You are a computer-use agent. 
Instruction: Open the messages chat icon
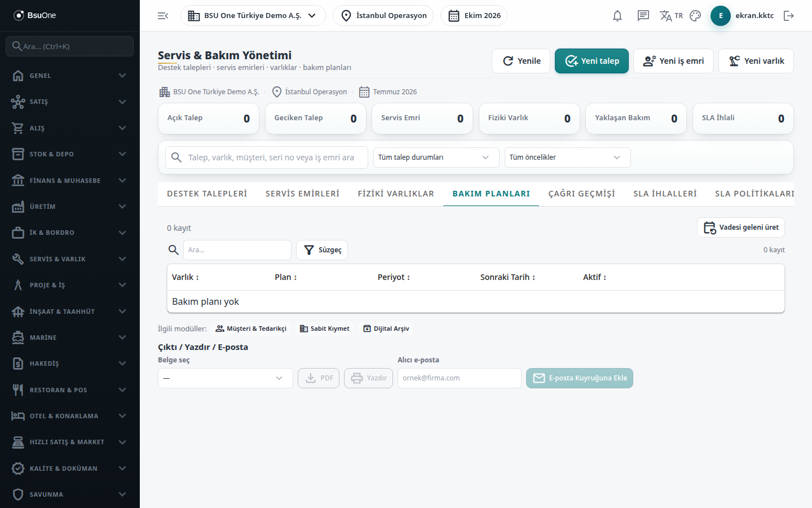(x=643, y=16)
